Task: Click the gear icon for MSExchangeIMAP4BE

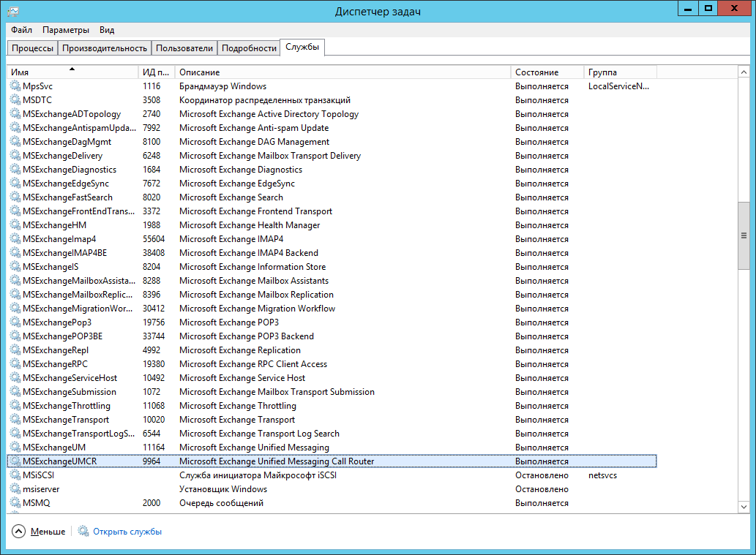Action: [15, 253]
